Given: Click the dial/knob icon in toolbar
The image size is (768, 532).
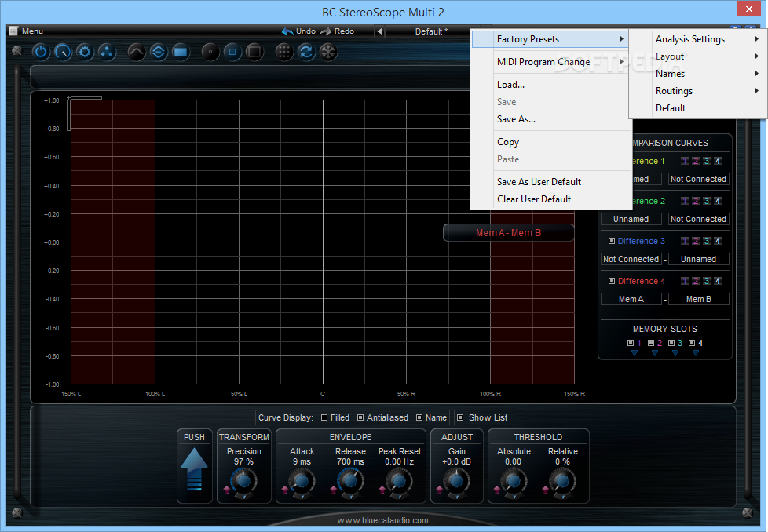Looking at the screenshot, I should (63, 52).
